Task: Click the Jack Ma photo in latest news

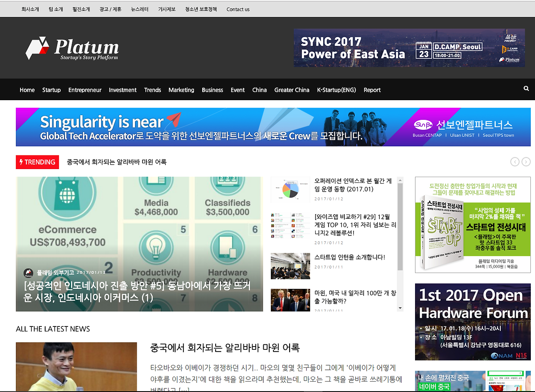Action: [76, 367]
